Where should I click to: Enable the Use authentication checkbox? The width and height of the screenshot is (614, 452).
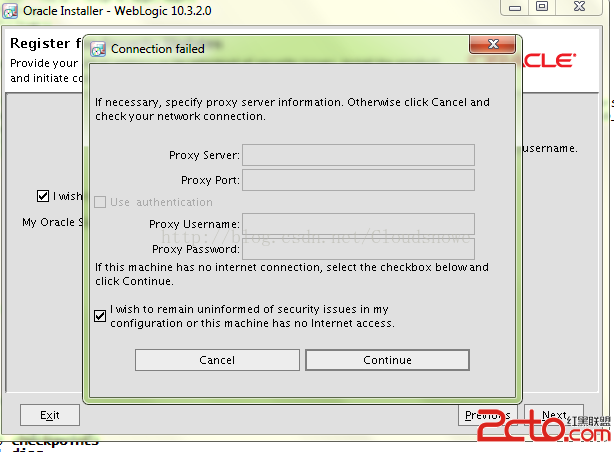pos(100,202)
